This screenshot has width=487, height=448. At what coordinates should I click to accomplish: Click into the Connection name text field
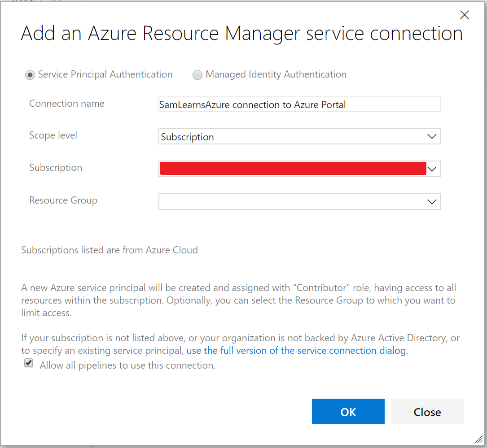[x=299, y=104]
